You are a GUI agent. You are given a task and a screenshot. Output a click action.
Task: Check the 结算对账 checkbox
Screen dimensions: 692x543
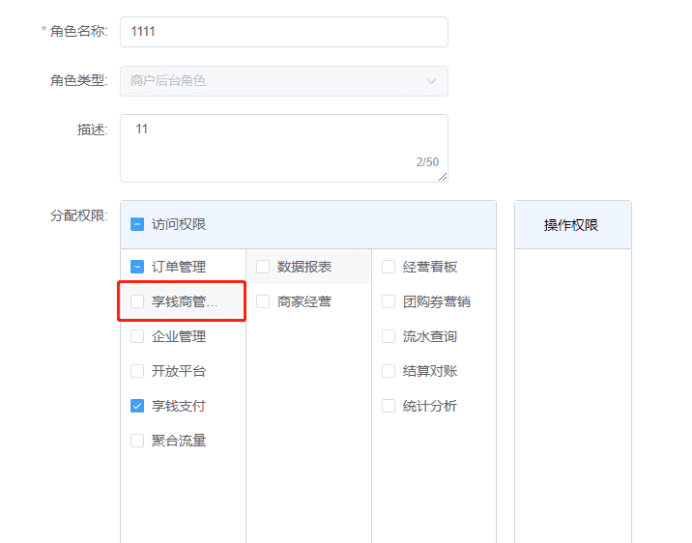pos(388,371)
